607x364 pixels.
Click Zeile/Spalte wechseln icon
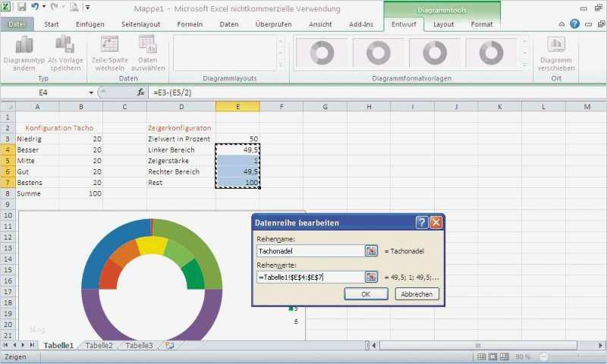[109, 45]
